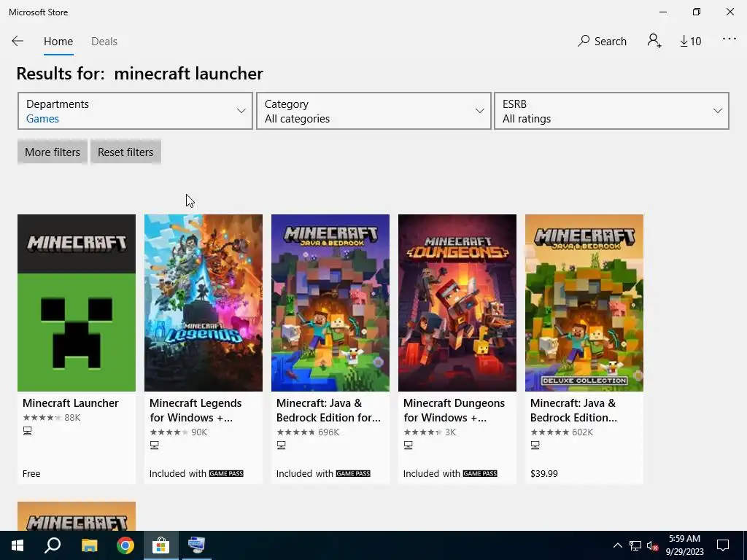Show hidden system tray icons
The width and height of the screenshot is (747, 560).
(617, 545)
